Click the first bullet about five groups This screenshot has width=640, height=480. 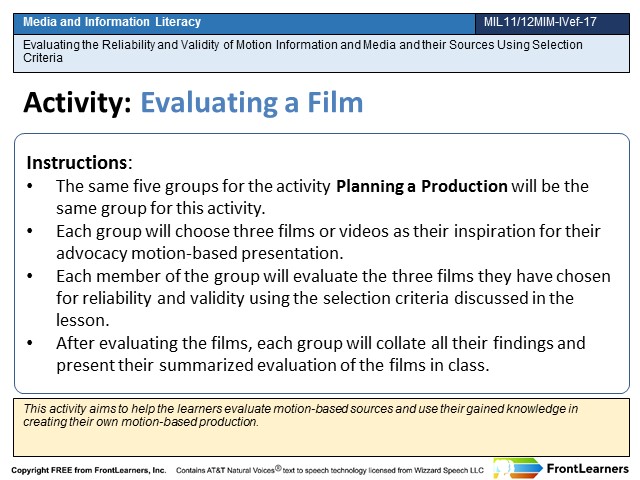coord(322,197)
